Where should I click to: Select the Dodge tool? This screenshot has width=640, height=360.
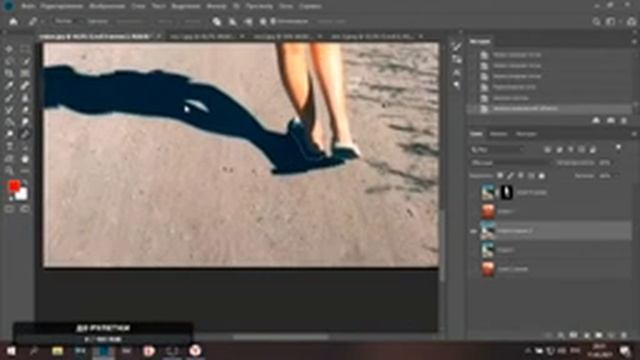coord(9,134)
